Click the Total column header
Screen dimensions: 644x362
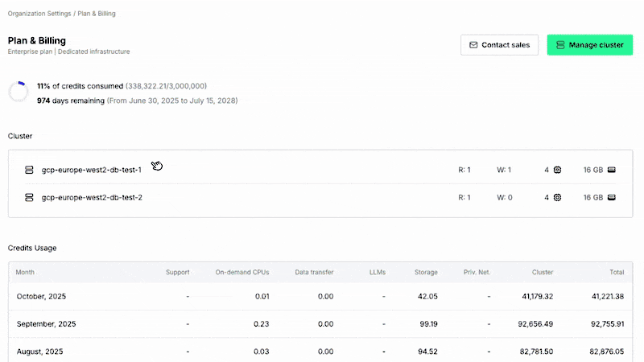tap(616, 272)
